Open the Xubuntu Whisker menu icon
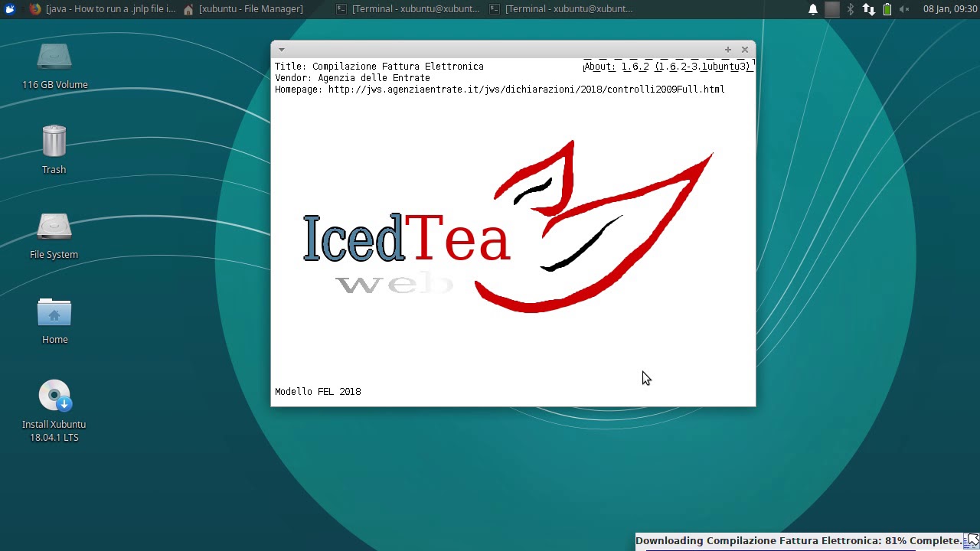980x551 pixels. pos(10,9)
